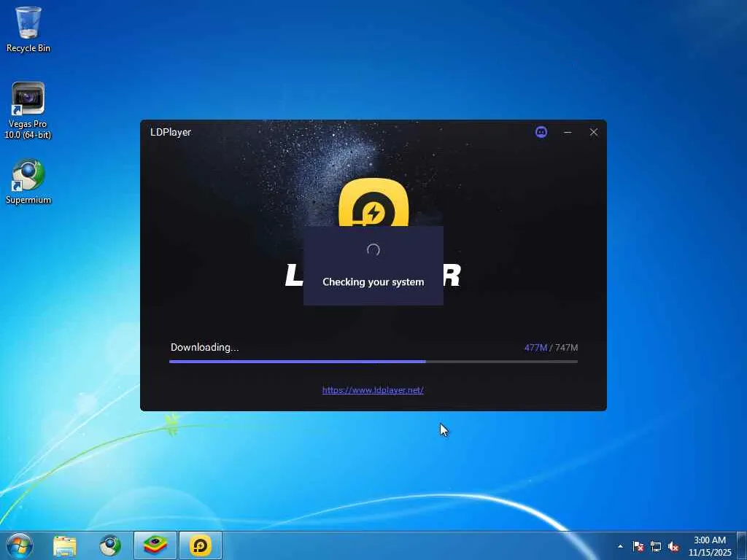747x560 pixels.
Task: Click the 477M / 747M download size
Action: coord(551,348)
